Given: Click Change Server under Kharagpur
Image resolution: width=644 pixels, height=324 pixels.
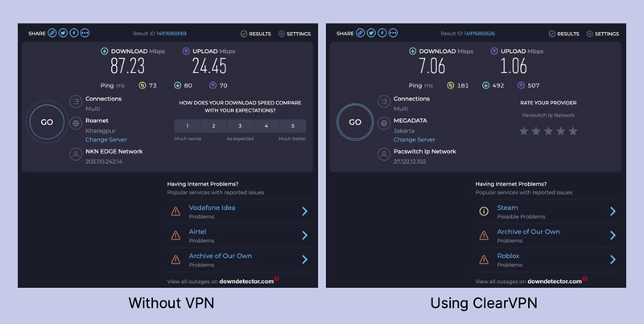Looking at the screenshot, I should tap(106, 139).
